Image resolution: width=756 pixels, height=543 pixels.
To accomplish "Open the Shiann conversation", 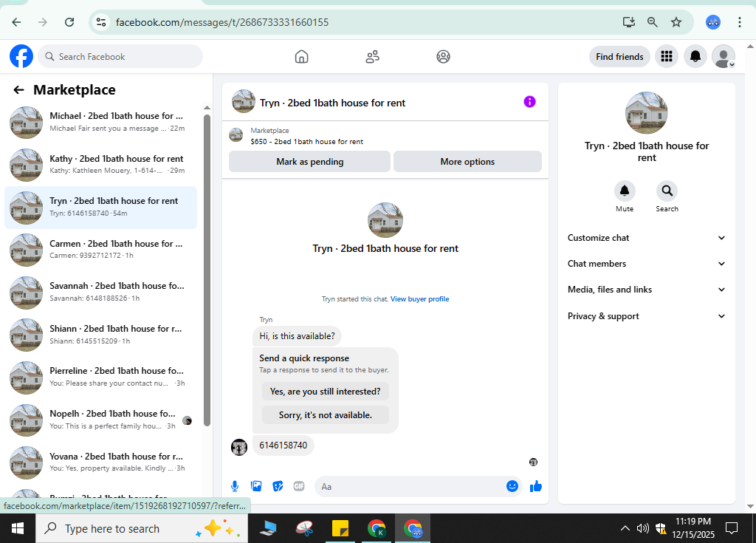I will point(100,335).
